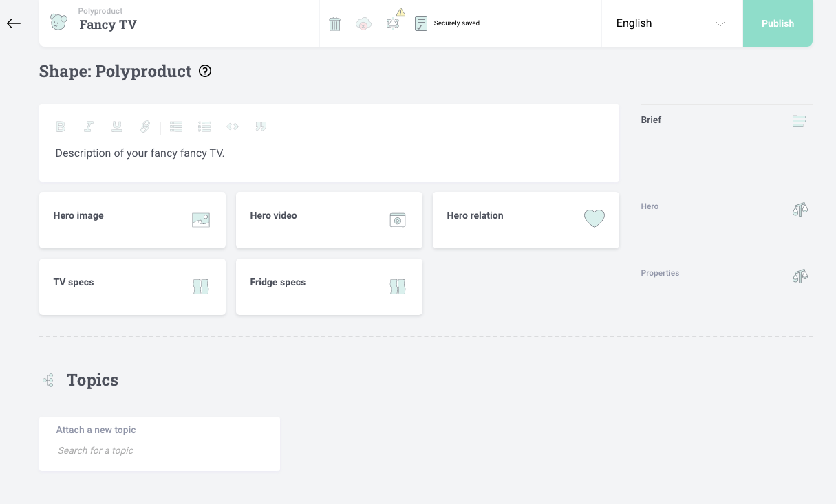Apply the first list format icon
Screen dimensions: 836x504
(176, 127)
